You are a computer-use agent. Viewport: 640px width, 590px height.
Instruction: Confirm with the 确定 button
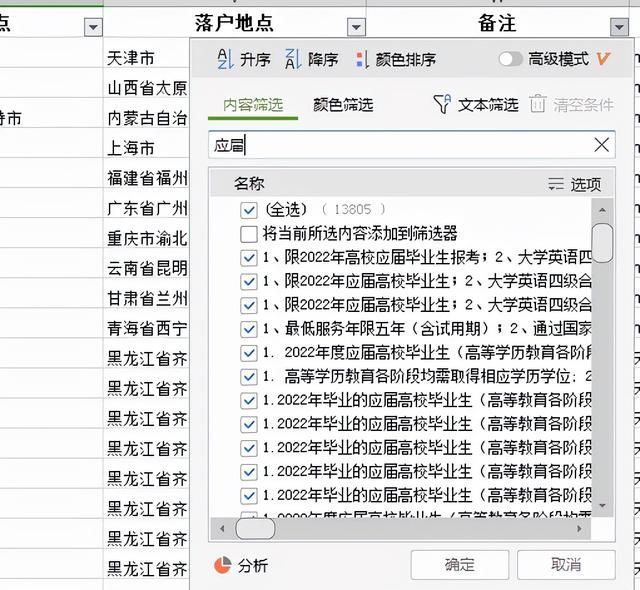point(460,565)
